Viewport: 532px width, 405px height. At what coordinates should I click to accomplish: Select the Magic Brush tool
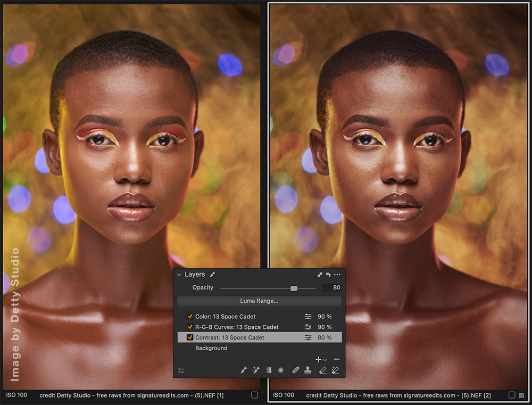tap(256, 370)
